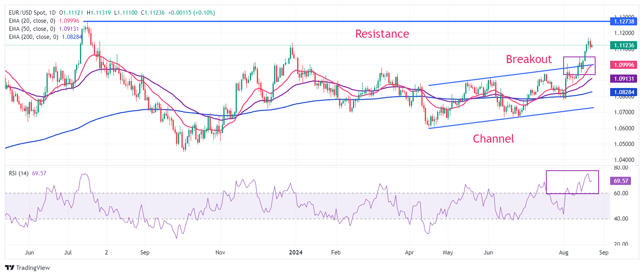Select the Resistance text annotation
Viewport: 644px width, 276px height.
382,34
